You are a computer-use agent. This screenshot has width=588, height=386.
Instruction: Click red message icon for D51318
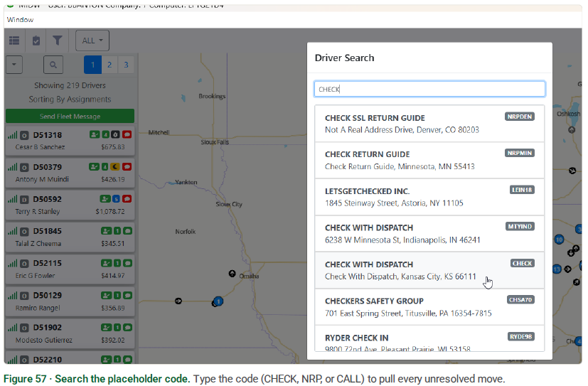127,134
